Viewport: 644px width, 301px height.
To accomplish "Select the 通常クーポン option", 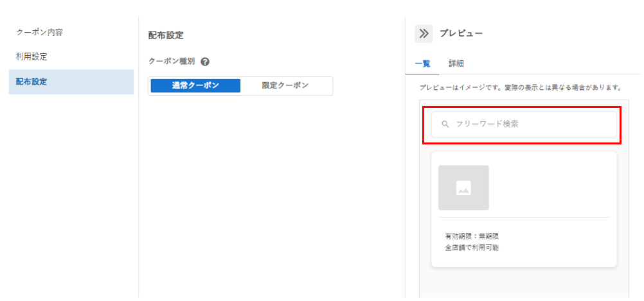I will 195,86.
